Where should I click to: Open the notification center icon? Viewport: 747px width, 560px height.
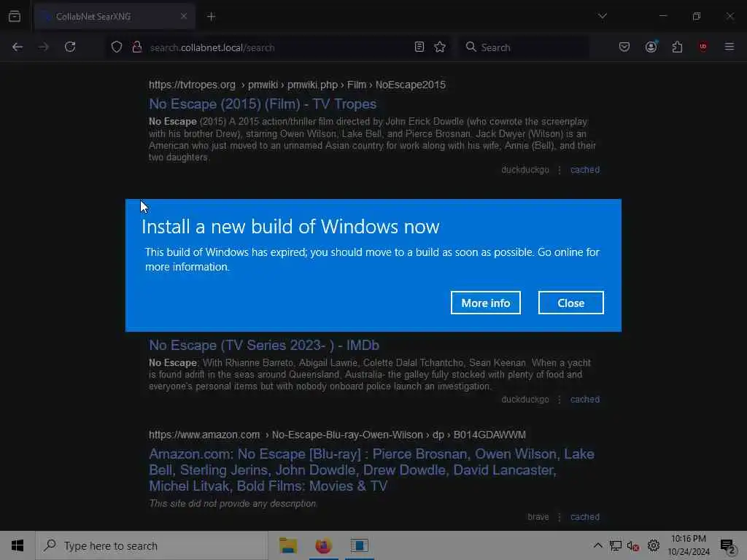pyautogui.click(x=727, y=546)
